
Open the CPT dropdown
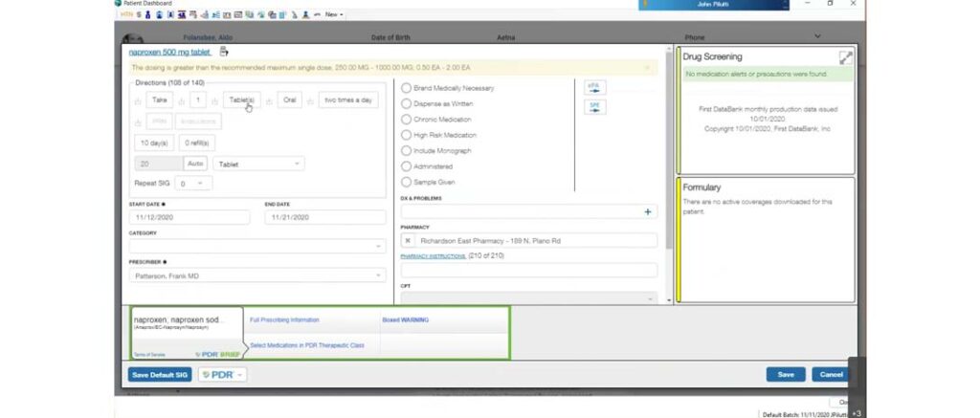(528, 298)
